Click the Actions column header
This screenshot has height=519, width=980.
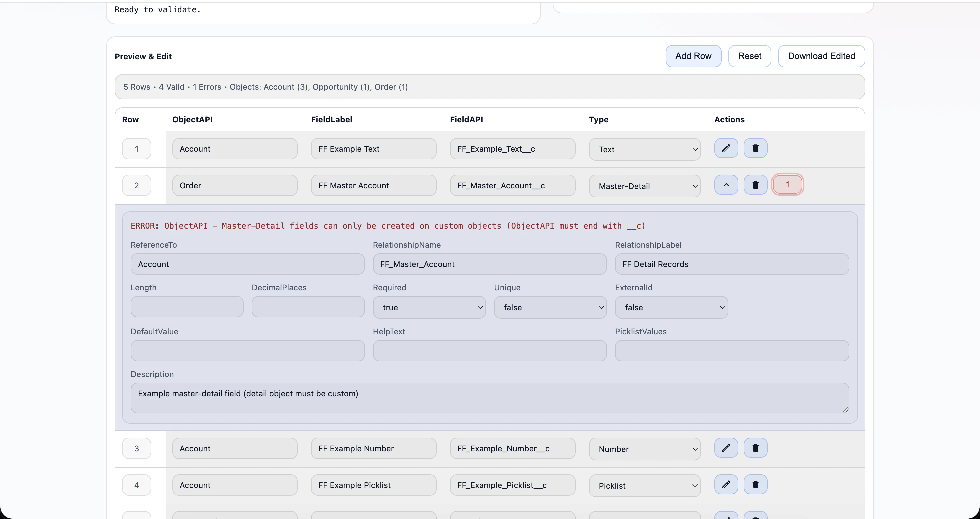tap(729, 119)
